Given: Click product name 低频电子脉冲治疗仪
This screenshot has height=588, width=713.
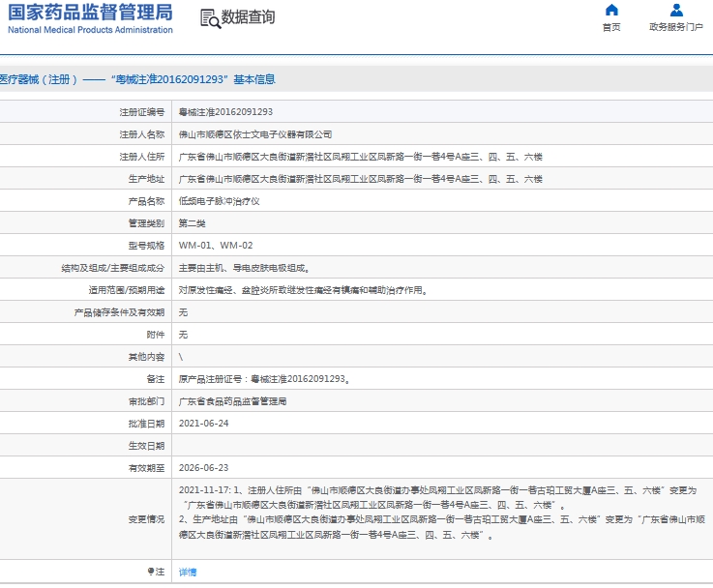Looking at the screenshot, I should click(220, 201).
